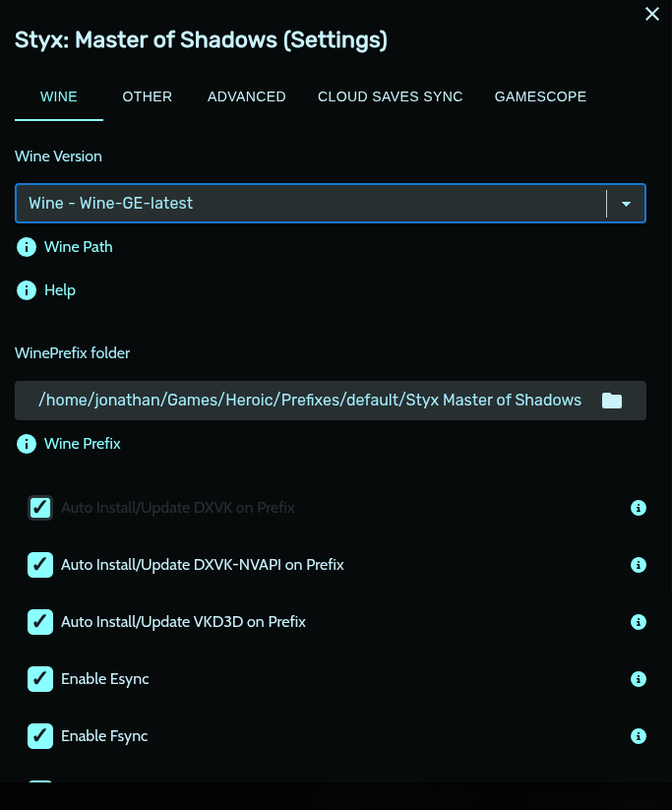Open the GAMESCOPE tab
Screen dimensions: 672x810
click(x=540, y=96)
